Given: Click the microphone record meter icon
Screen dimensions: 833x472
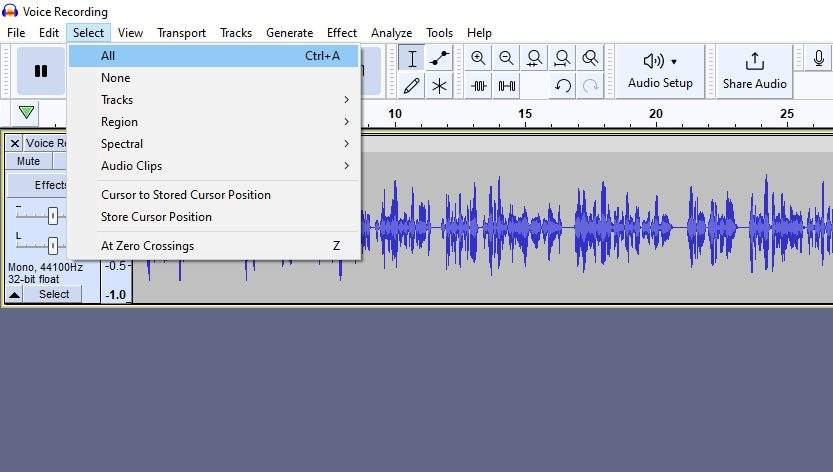Looking at the screenshot, I should (819, 58).
